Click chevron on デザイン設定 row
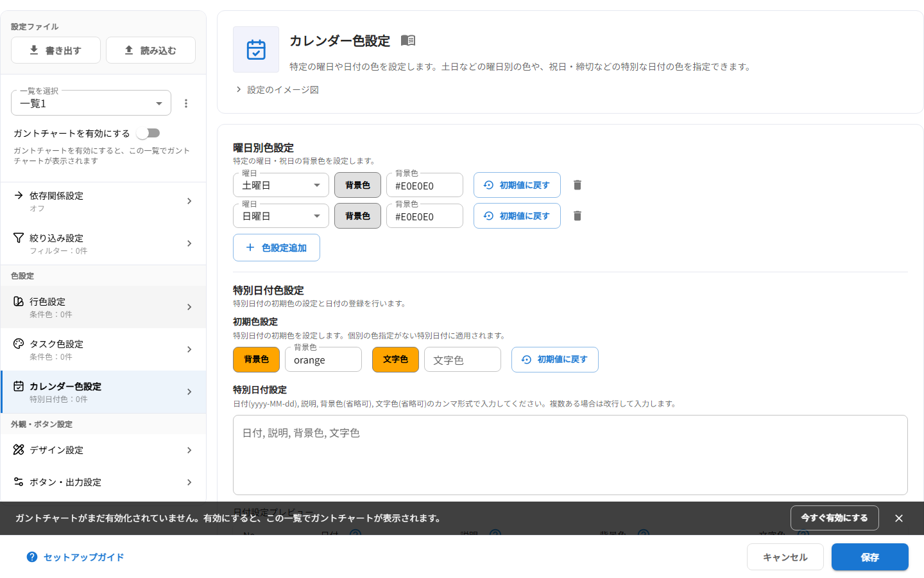Viewport: 924px width, 578px height. tap(189, 450)
